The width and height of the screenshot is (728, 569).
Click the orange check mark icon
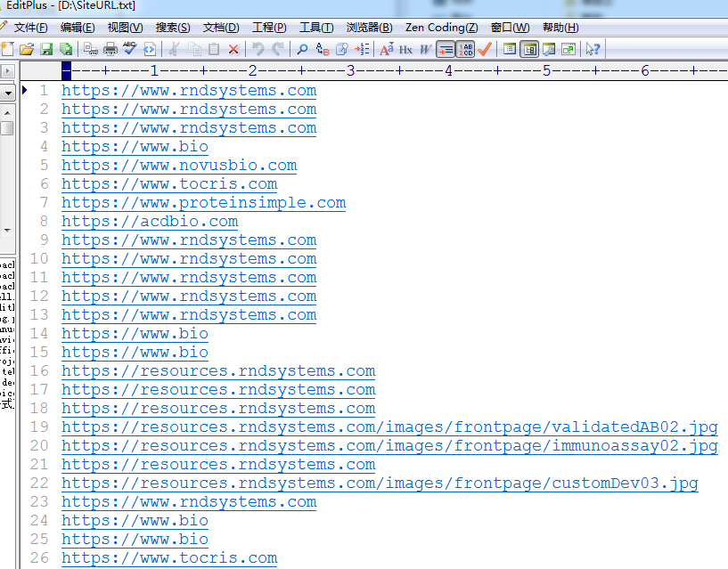coord(484,49)
